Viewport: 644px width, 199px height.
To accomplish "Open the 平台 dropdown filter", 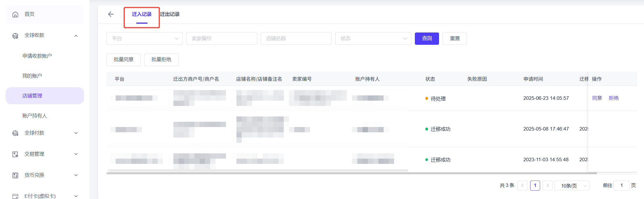I will click(x=145, y=39).
